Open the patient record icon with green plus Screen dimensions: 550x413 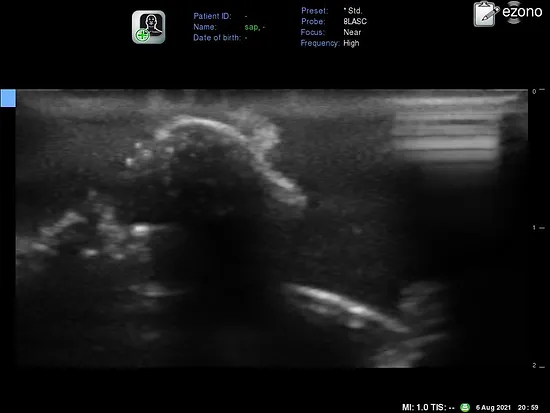click(x=148, y=27)
